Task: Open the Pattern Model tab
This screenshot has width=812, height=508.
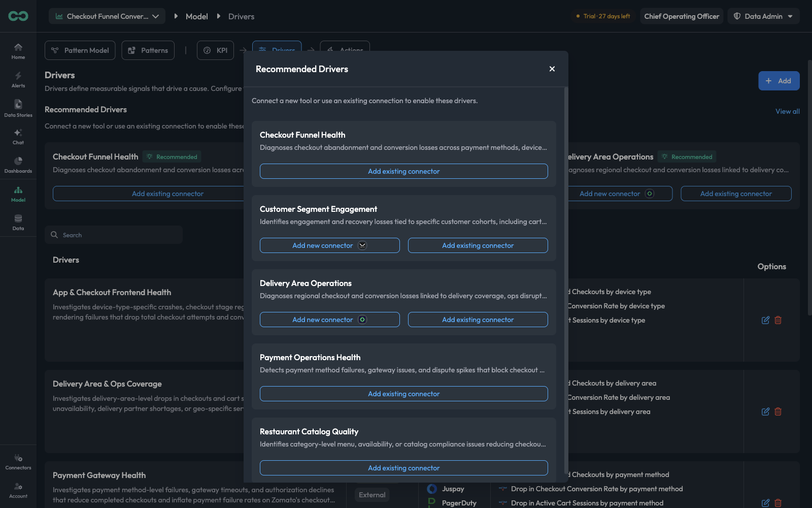Action: click(80, 50)
